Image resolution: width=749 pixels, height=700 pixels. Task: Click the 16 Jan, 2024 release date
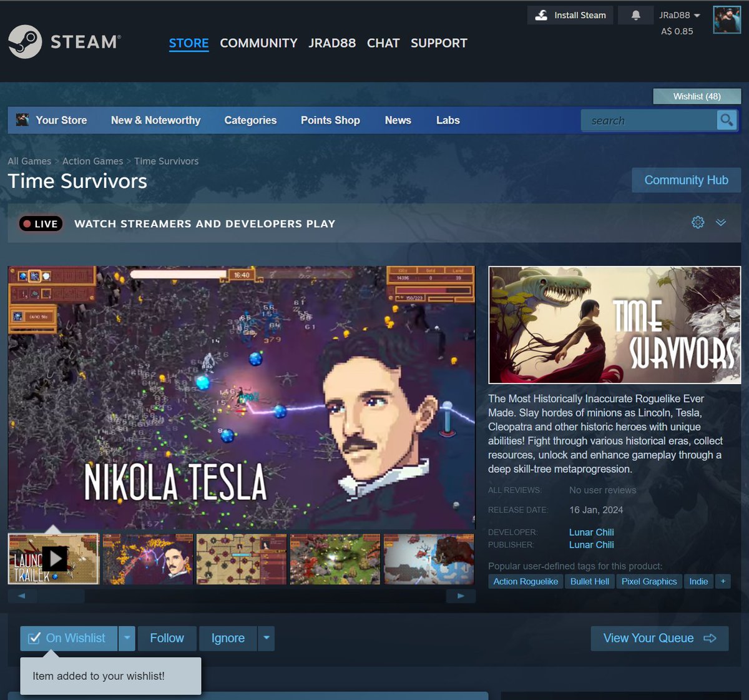click(596, 510)
